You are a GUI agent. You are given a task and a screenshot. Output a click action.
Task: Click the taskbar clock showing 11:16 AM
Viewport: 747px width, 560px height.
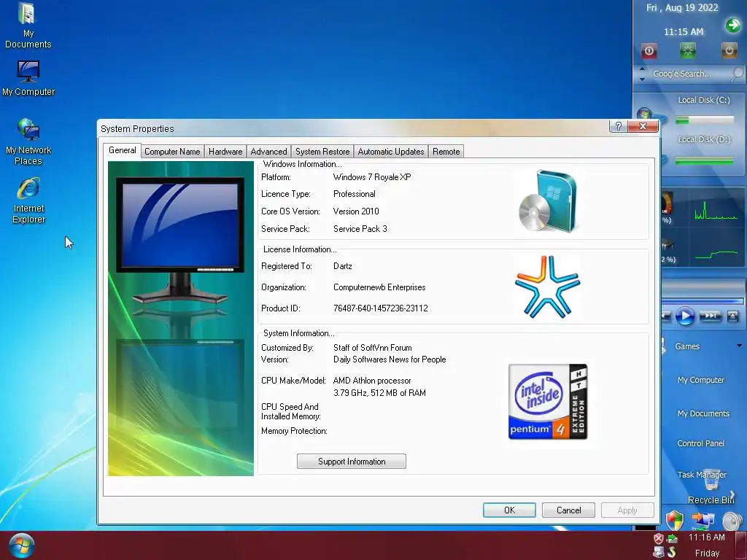point(706,537)
